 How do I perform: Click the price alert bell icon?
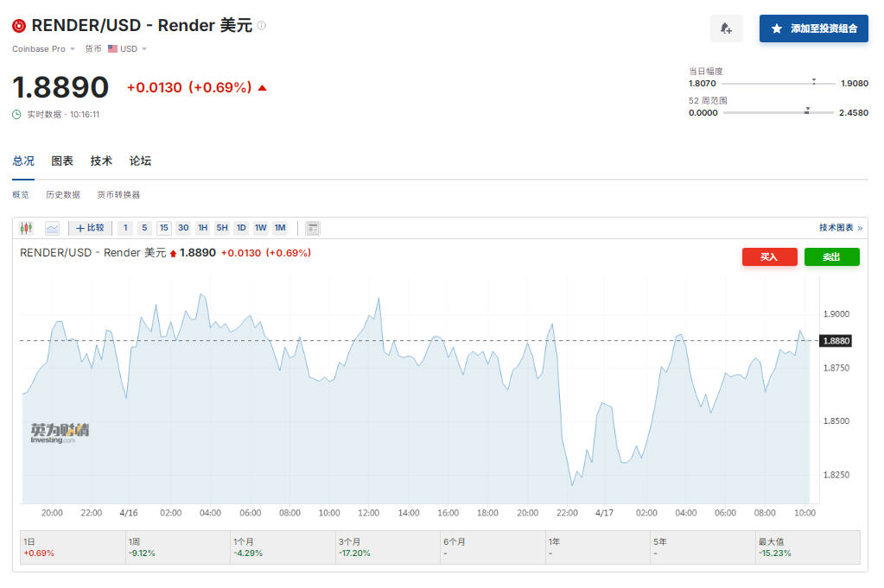[726, 28]
